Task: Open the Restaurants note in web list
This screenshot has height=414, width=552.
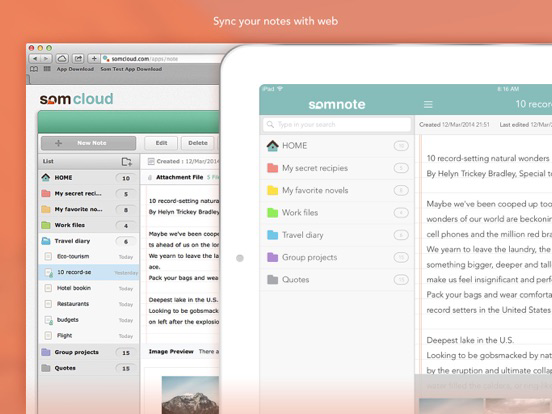Action: (89, 304)
